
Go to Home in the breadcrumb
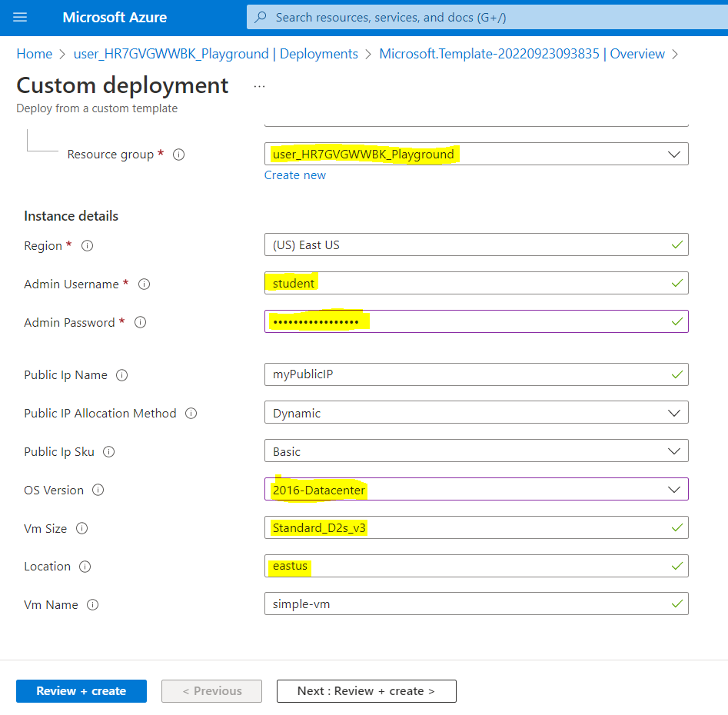(34, 54)
